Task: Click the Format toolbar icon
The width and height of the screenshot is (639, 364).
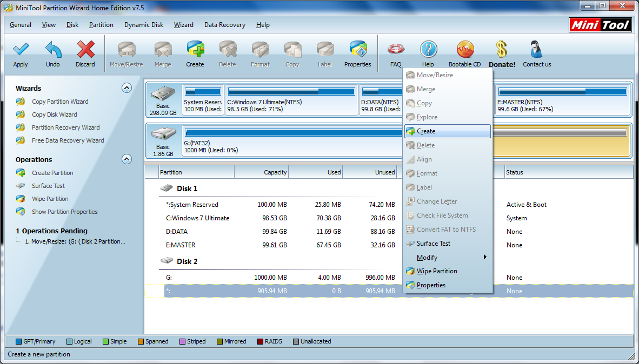Action: [260, 50]
